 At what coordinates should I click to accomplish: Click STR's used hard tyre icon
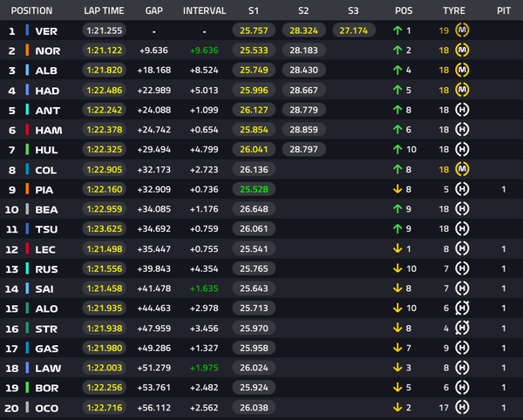(462, 328)
